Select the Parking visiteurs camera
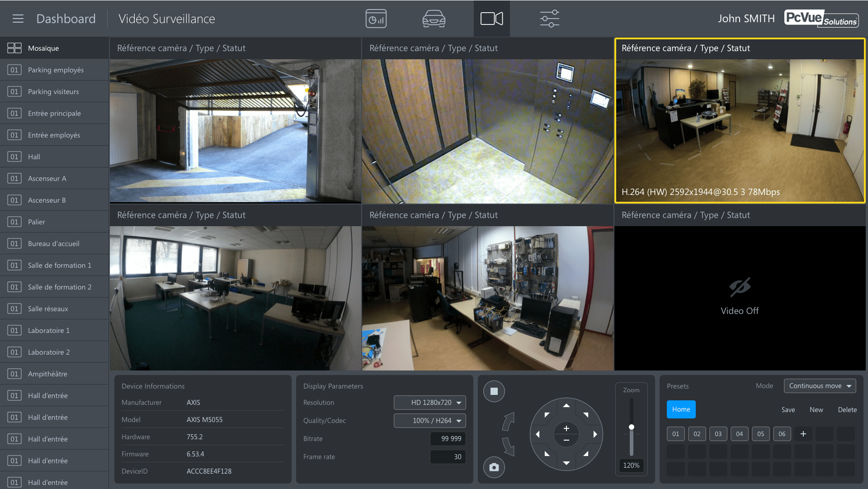The image size is (868, 489). 53,91
